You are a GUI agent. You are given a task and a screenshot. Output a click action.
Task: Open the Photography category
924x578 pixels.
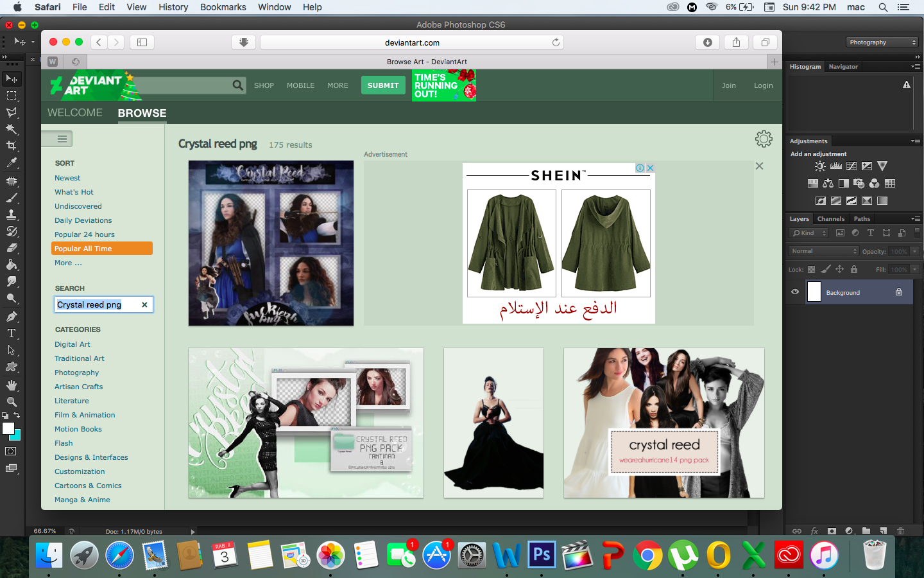click(x=77, y=372)
